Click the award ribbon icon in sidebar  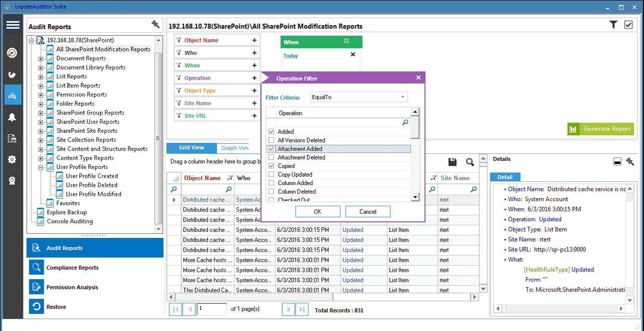(x=13, y=181)
